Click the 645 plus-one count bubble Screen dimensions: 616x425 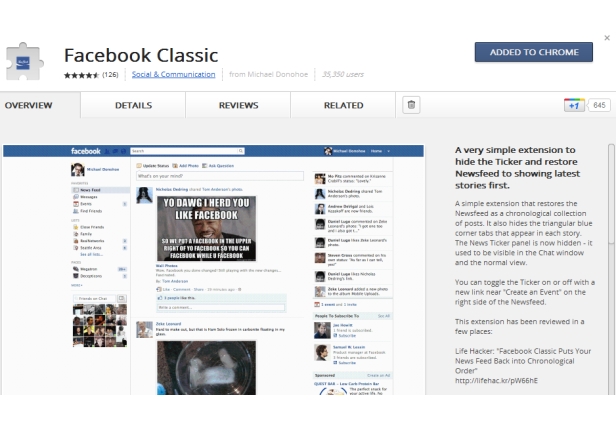(x=599, y=105)
